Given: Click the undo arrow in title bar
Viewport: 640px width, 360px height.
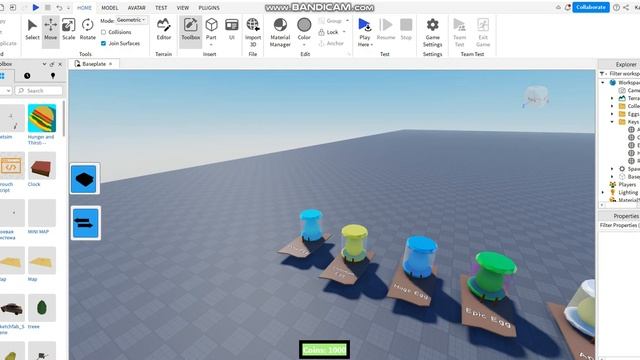Looking at the screenshot, I should coord(59,7).
